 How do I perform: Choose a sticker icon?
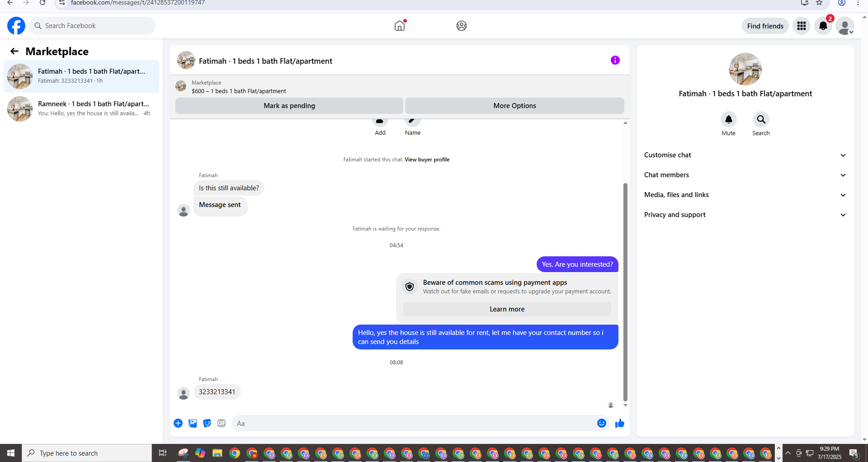(207, 423)
